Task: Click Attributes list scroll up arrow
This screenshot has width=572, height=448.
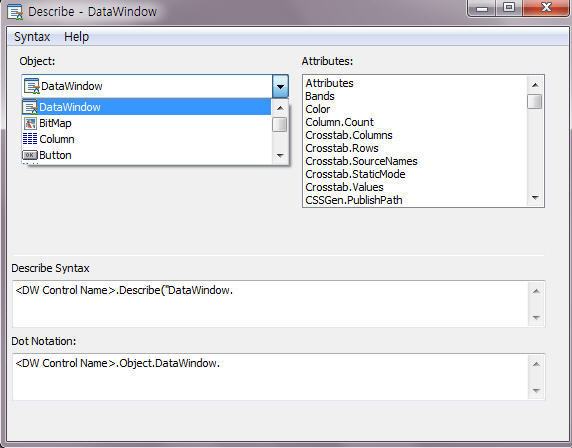Action: click(535, 85)
